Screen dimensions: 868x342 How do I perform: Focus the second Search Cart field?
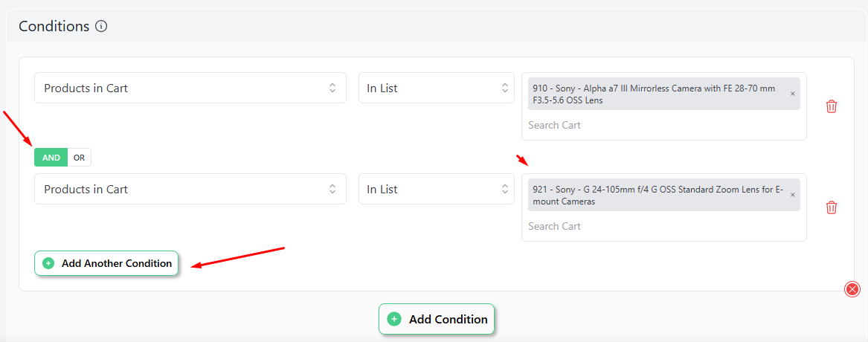(x=663, y=226)
